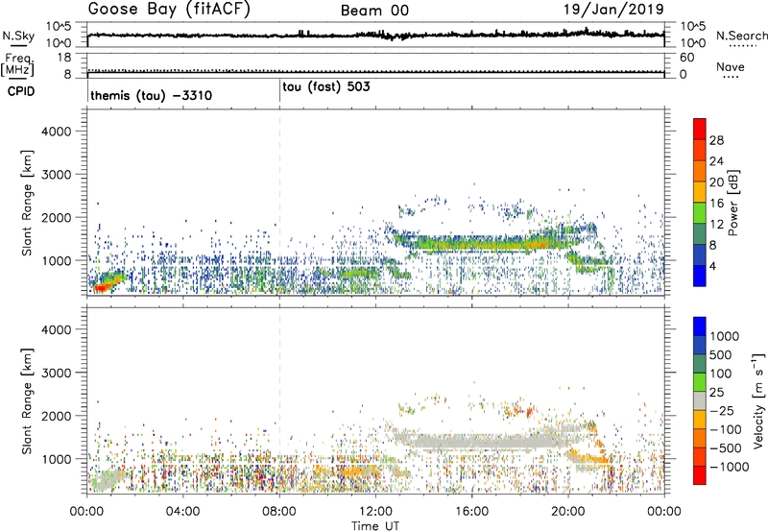Click the "60" Nave tick label
Viewport: 768px width, 532px height.
(686, 58)
